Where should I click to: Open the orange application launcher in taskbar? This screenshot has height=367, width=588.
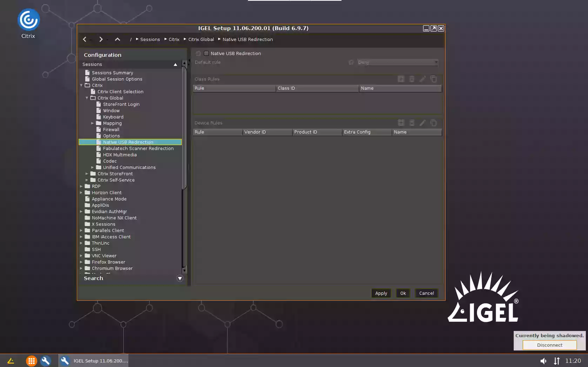tap(31, 361)
